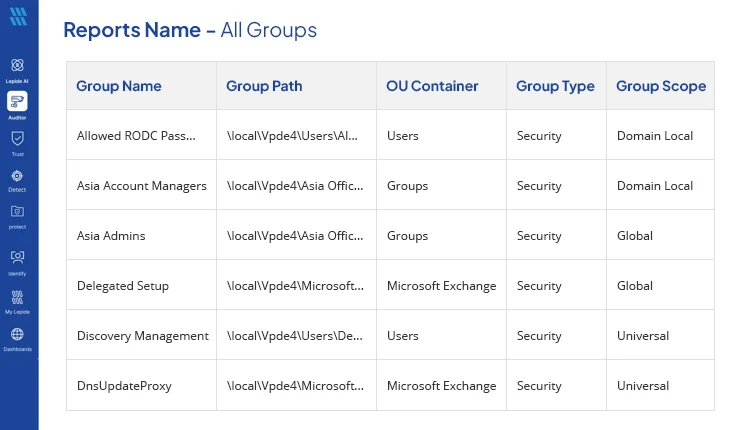Select the Asia Admins group name

tap(111, 236)
